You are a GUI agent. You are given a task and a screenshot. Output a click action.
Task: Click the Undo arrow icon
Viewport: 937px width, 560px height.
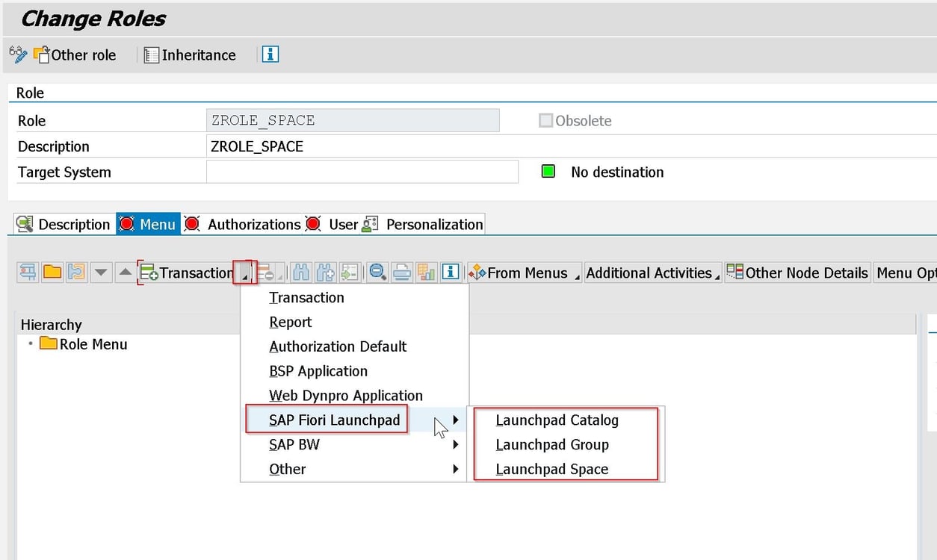tap(76, 273)
